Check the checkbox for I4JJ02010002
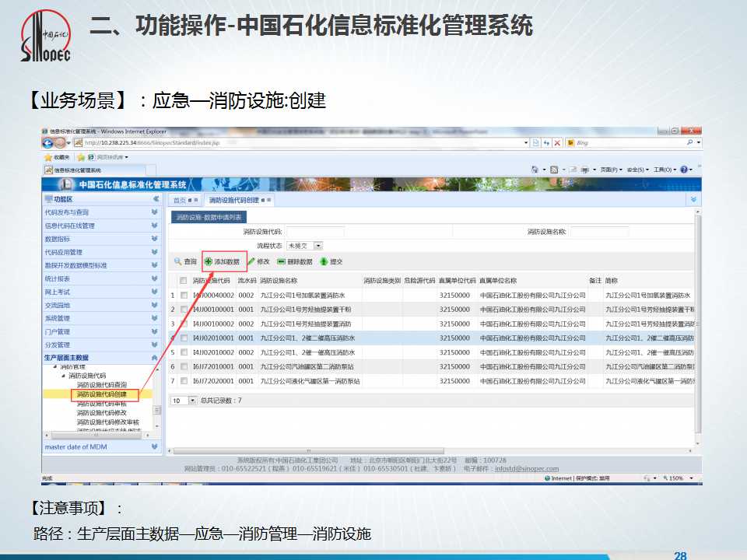 (x=184, y=352)
